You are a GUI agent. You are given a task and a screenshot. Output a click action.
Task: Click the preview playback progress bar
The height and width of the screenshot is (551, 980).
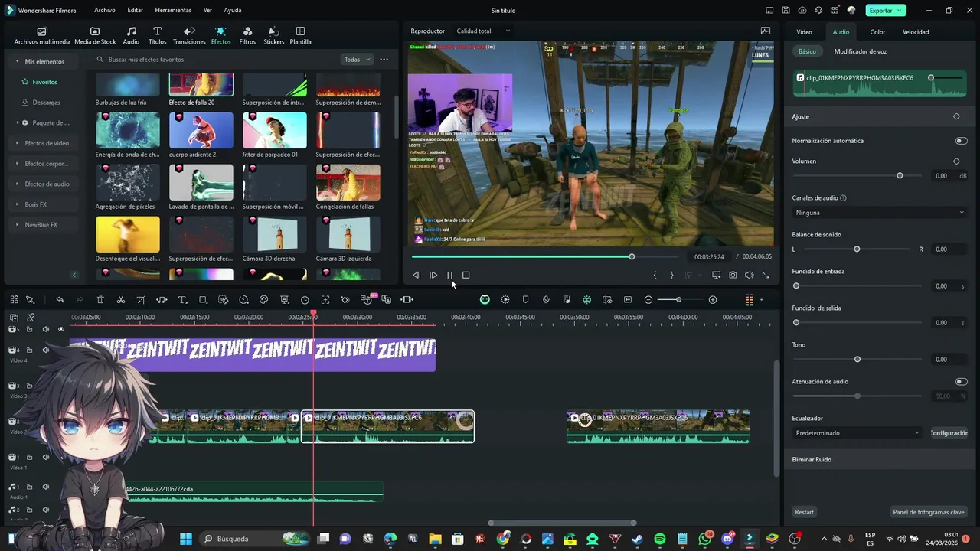point(544,256)
